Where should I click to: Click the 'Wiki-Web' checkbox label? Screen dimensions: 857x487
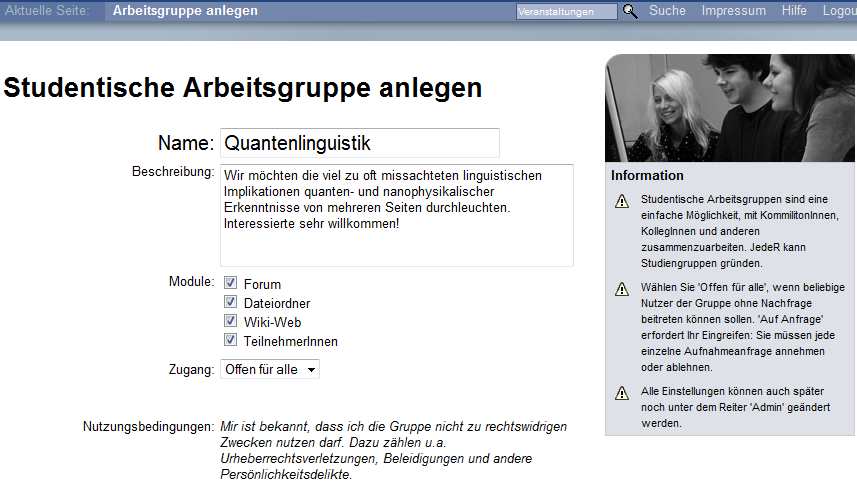pyautogui.click(x=272, y=322)
